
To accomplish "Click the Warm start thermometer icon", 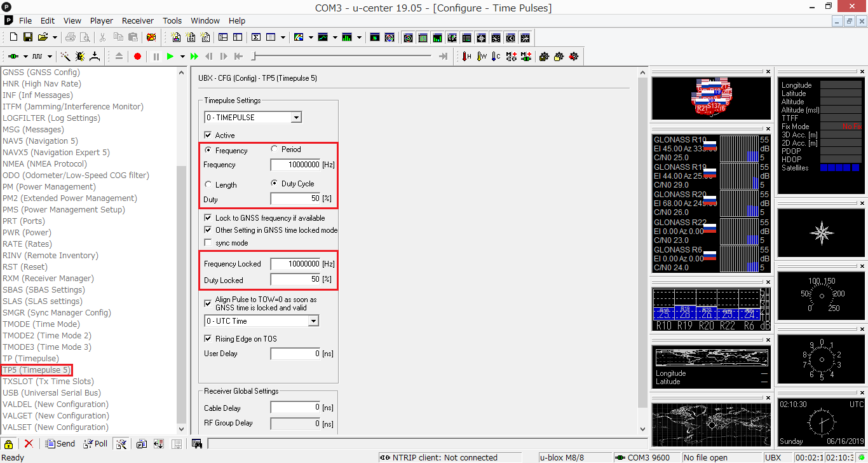I will click(x=482, y=57).
